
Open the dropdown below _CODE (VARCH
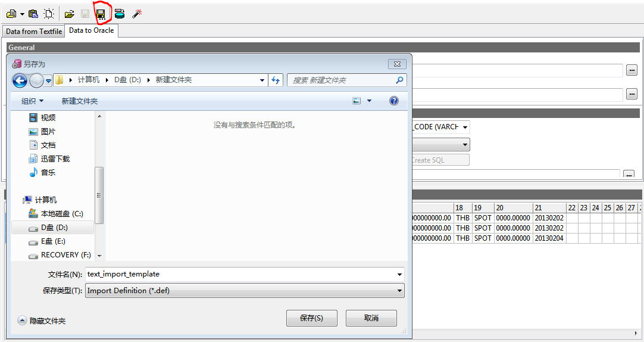[x=465, y=145]
